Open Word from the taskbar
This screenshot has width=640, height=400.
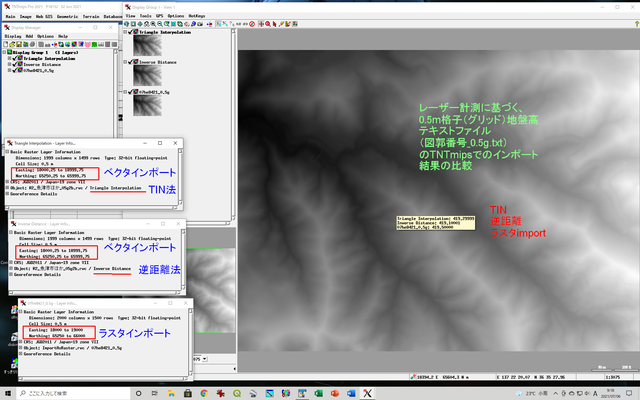click(x=351, y=393)
